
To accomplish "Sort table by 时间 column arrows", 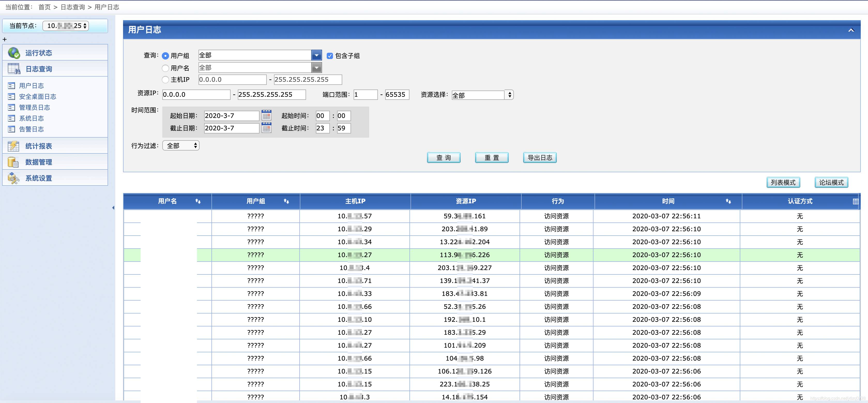I will (x=728, y=201).
